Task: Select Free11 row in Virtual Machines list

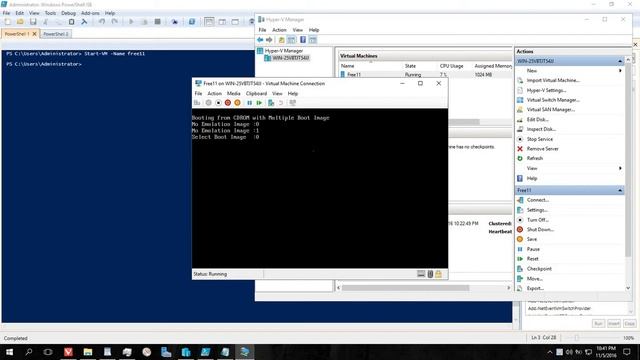Action: [425, 75]
